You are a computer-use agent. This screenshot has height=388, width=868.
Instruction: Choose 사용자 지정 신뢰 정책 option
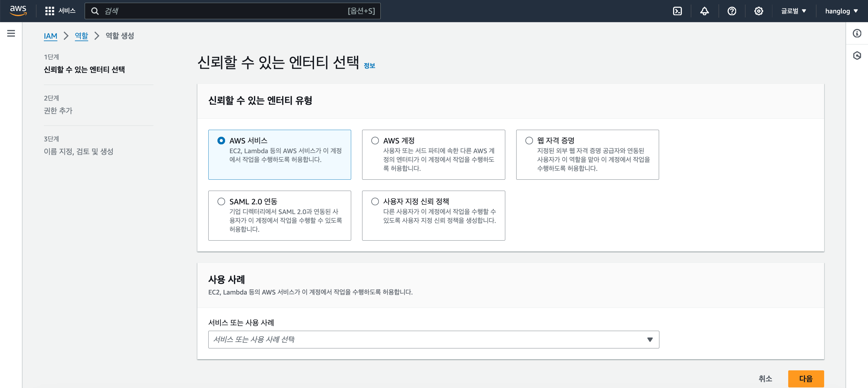pyautogui.click(x=375, y=201)
